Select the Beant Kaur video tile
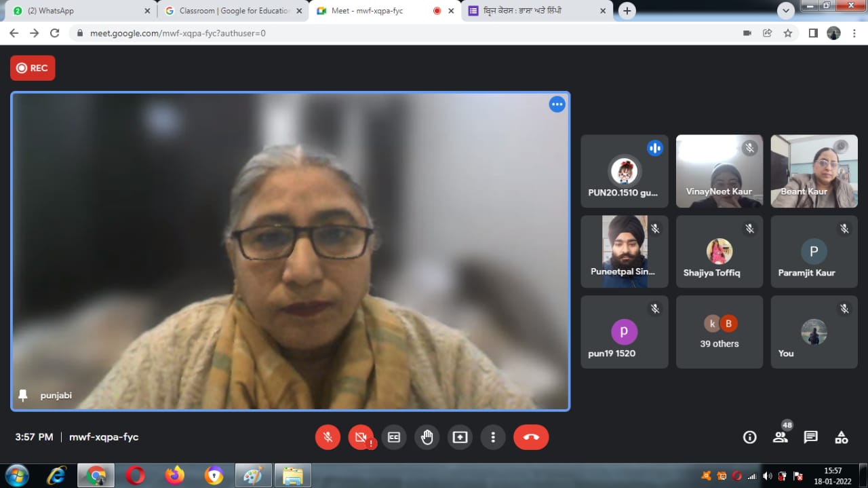Viewport: 868px width, 488px height. (x=814, y=171)
